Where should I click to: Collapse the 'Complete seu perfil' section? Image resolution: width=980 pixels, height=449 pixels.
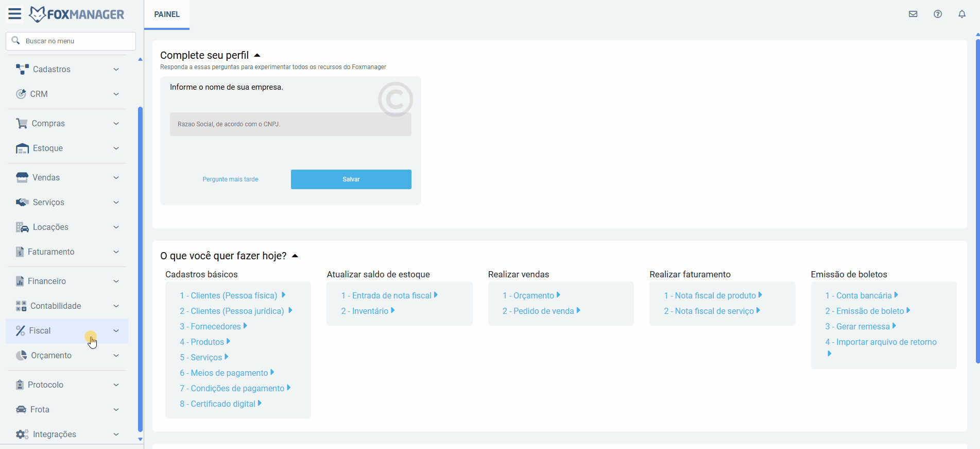coord(257,56)
